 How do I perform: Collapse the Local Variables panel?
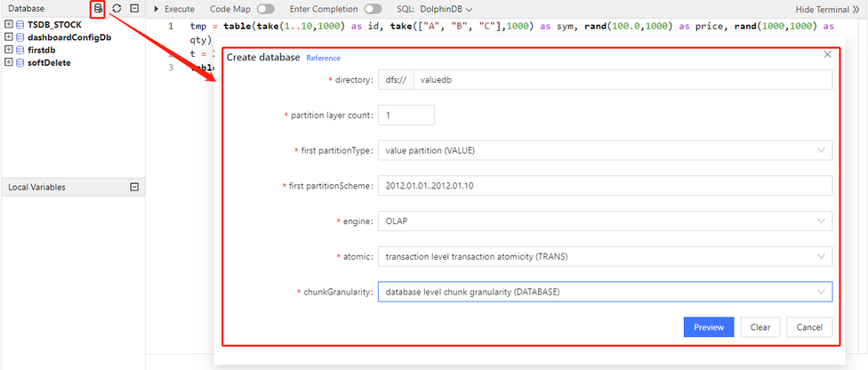click(x=134, y=187)
